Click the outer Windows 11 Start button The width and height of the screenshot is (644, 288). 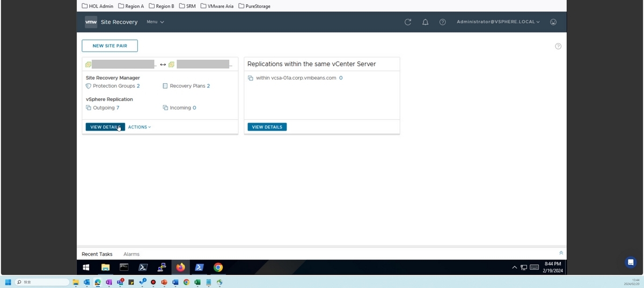tap(8, 282)
